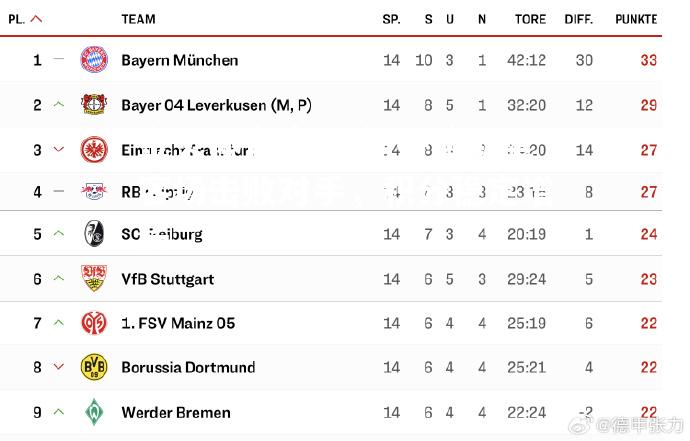Image resolution: width=690 pixels, height=441 pixels.
Task: Click the SC Freiburg crest
Action: 94,234
